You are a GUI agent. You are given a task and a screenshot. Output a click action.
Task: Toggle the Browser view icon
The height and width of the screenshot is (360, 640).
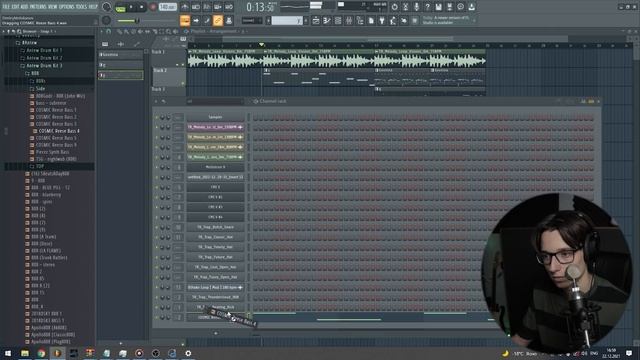[360, 20]
